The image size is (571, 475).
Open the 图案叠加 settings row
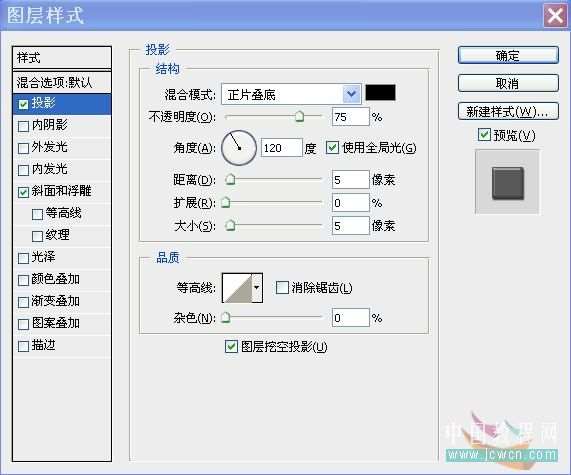pos(62,323)
